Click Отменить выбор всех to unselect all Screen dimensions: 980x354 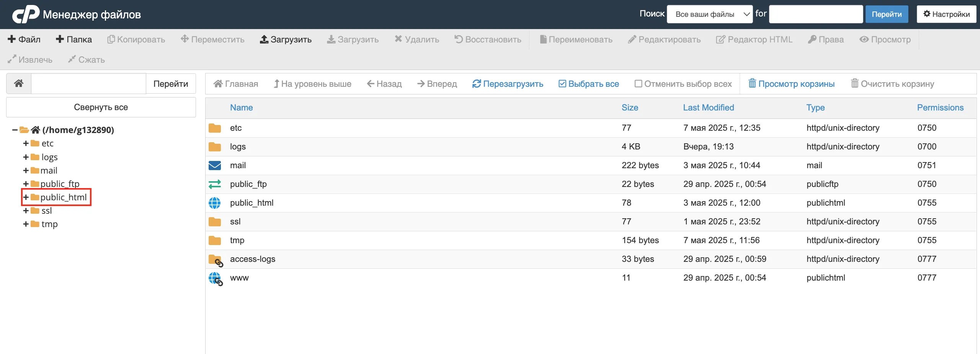point(683,84)
